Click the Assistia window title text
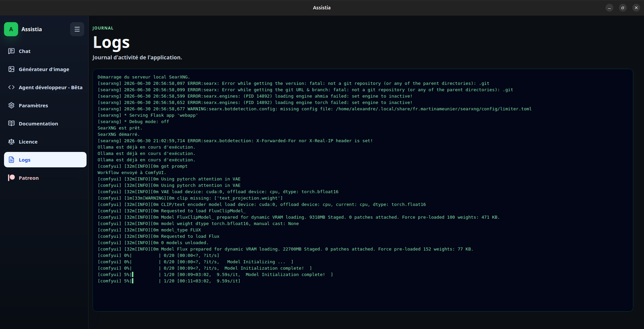 click(x=322, y=8)
